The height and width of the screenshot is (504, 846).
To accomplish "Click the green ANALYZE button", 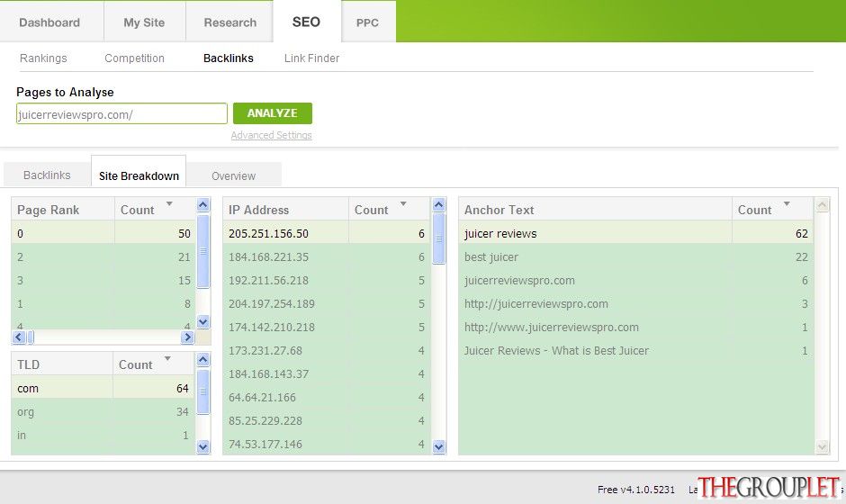I will 273,113.
